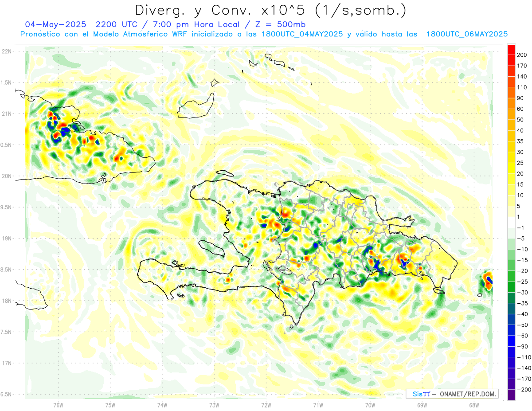Image resolution: width=532 pixels, height=411 pixels.
Task: Pick the blue colorbar band between -60 and -90
Action: pyautogui.click(x=512, y=341)
